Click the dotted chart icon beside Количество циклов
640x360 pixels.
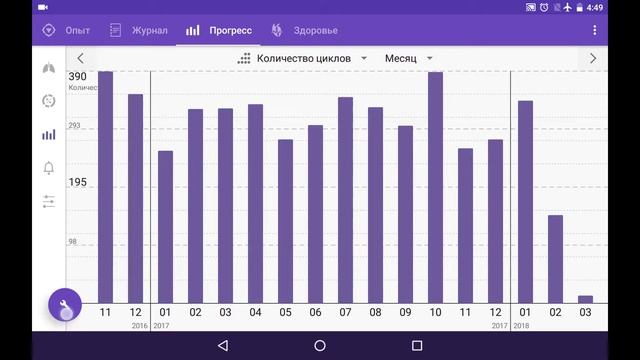point(244,58)
